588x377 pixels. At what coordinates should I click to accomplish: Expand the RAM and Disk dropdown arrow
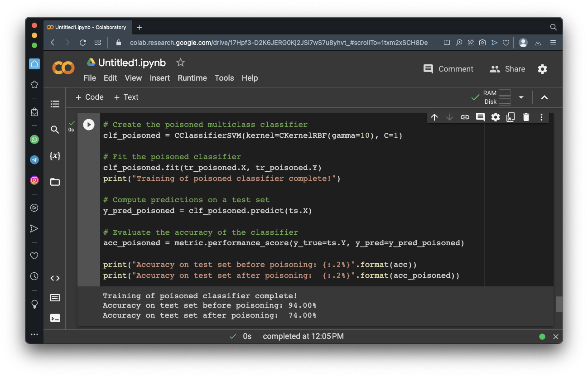(521, 97)
